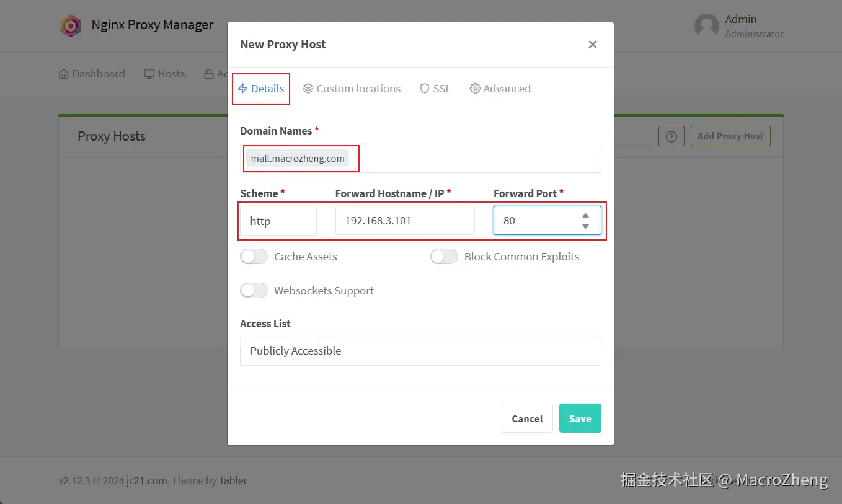Enable Block Common Exploits toggle
Viewport: 842px width, 504px height.
tap(444, 257)
